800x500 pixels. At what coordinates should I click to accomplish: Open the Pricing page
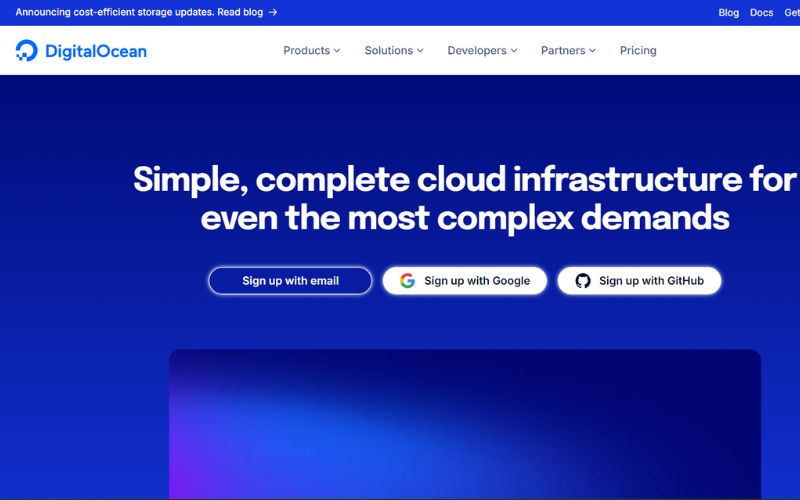[x=638, y=51]
